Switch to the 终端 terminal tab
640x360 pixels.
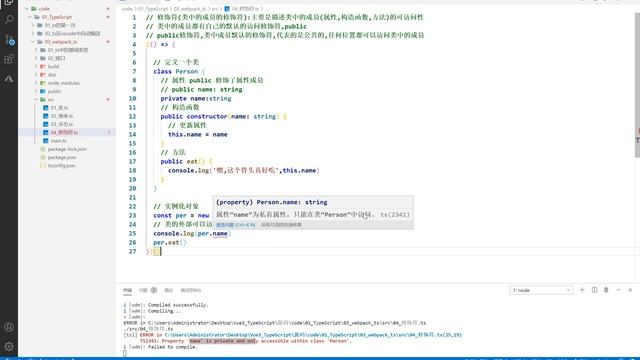[x=127, y=290]
